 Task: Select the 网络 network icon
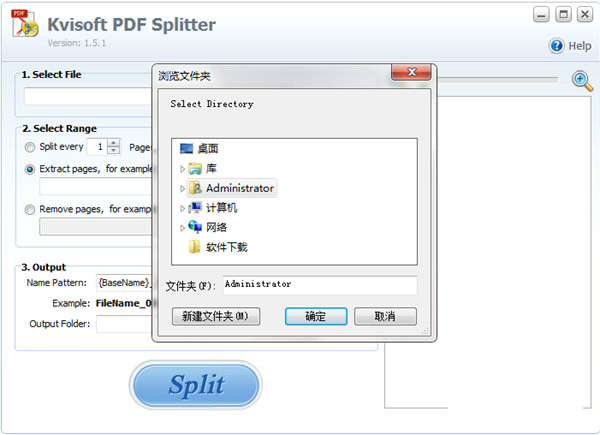click(195, 227)
